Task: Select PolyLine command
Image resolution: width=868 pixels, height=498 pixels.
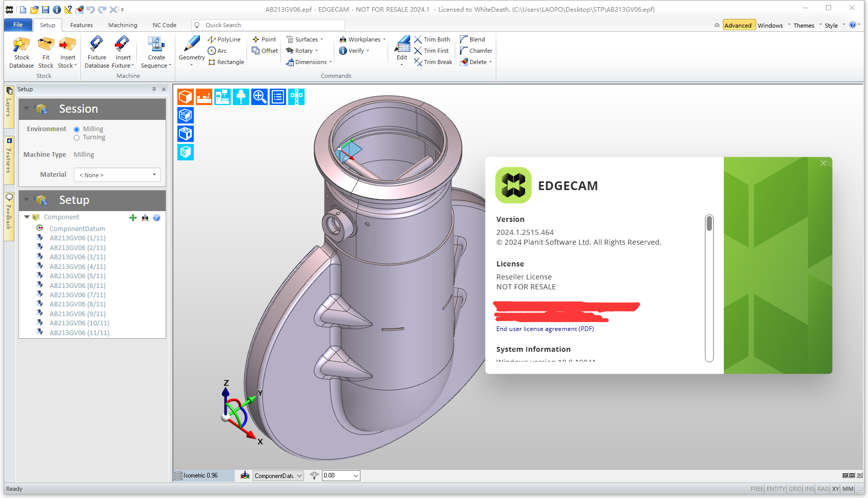Action: point(224,39)
